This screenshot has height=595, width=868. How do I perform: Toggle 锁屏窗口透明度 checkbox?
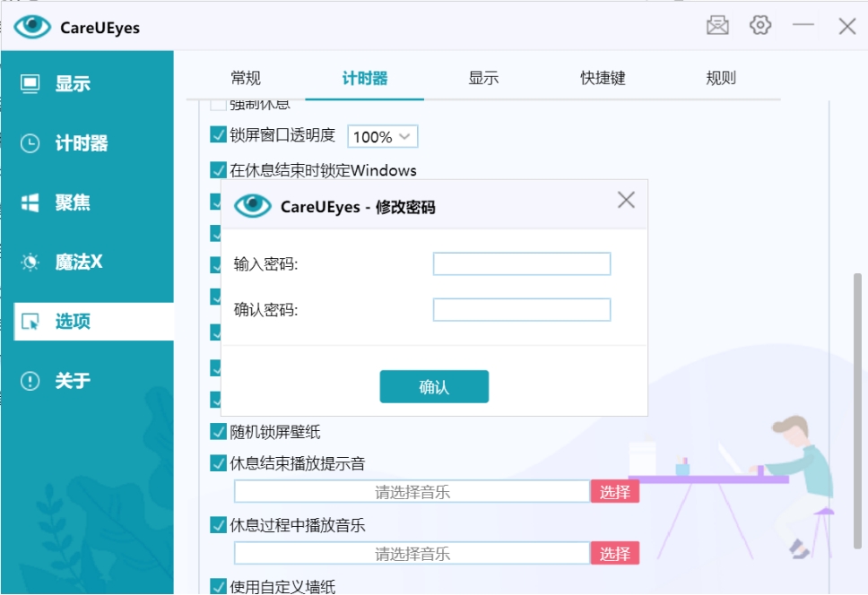[x=218, y=135]
